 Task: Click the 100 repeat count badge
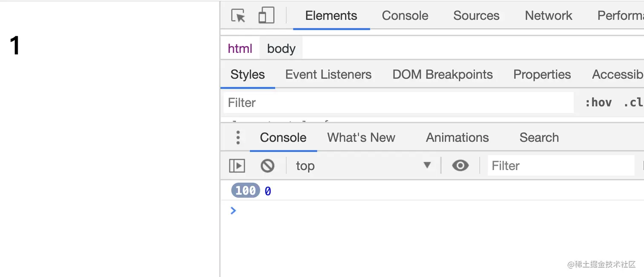tap(245, 190)
